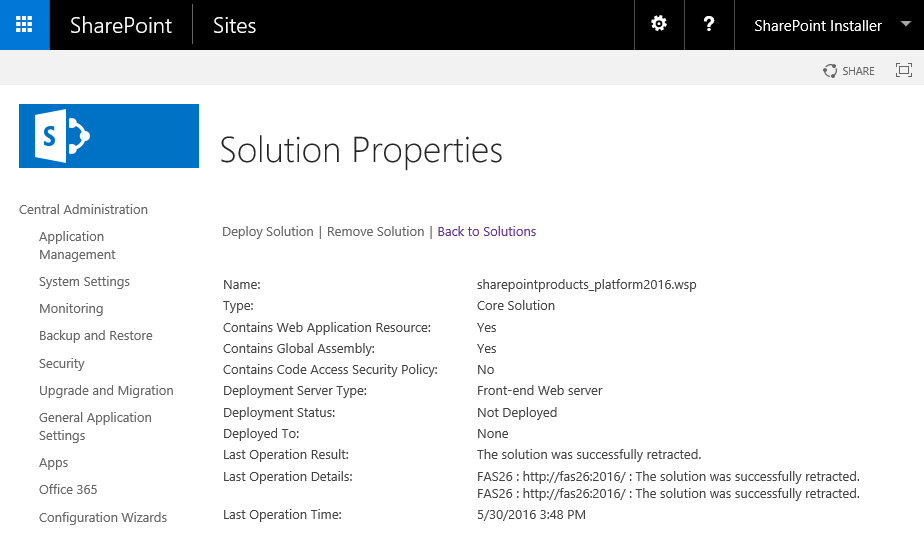
Task: Click the Deployment Status label
Action: coord(279,412)
